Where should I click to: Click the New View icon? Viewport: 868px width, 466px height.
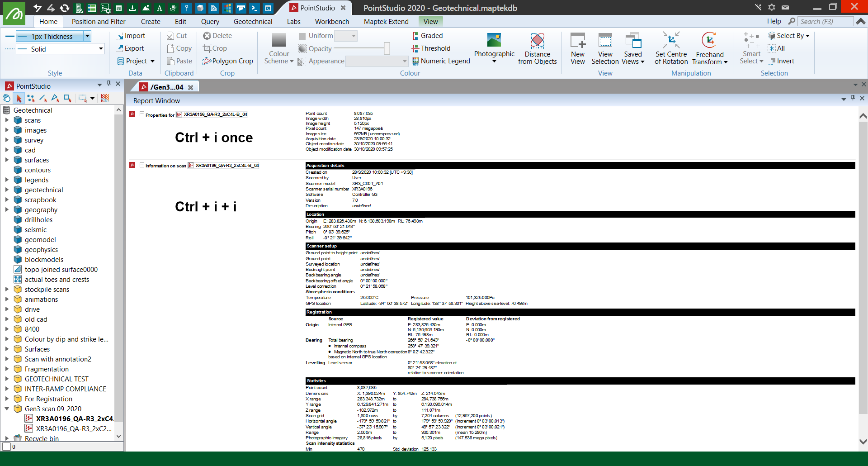[577, 42]
